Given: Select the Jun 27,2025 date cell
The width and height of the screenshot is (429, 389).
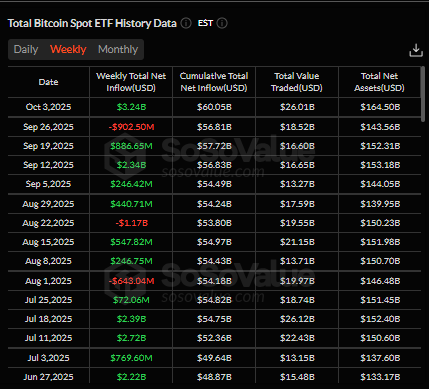Looking at the screenshot, I should (49, 377).
